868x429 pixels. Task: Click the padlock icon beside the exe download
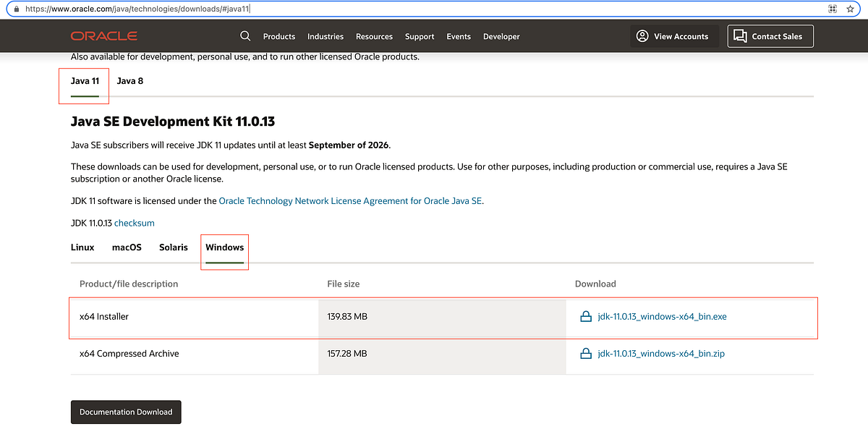(x=586, y=316)
